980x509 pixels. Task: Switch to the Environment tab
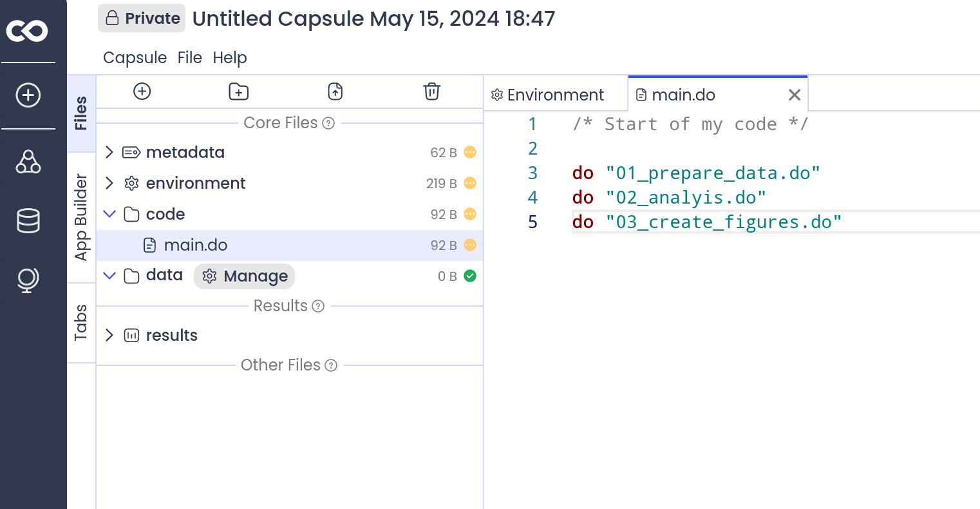click(x=548, y=95)
